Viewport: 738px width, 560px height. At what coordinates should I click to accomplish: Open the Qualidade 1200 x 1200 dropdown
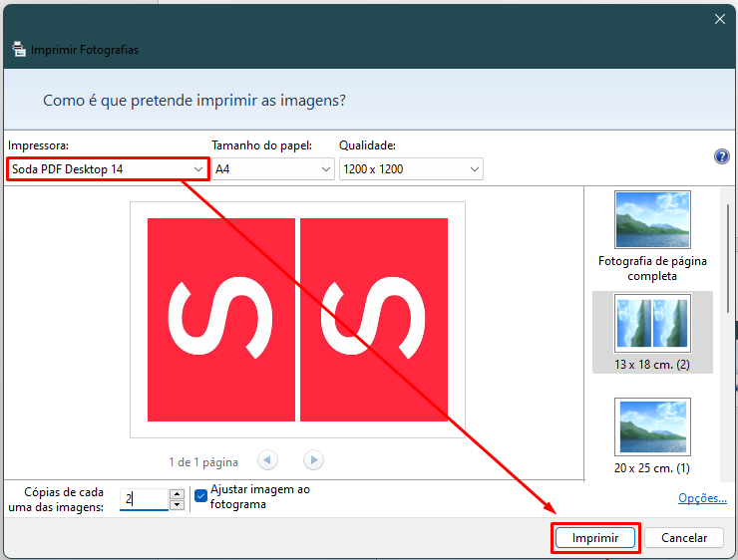tap(411, 168)
